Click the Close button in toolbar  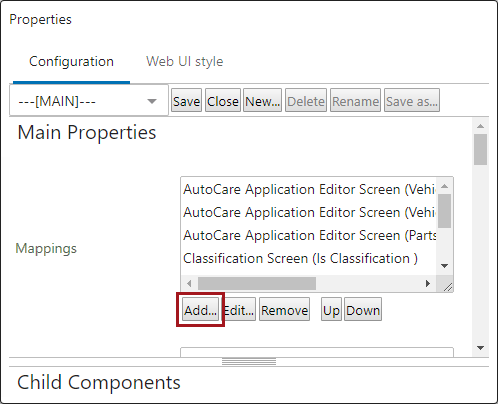[x=223, y=100]
